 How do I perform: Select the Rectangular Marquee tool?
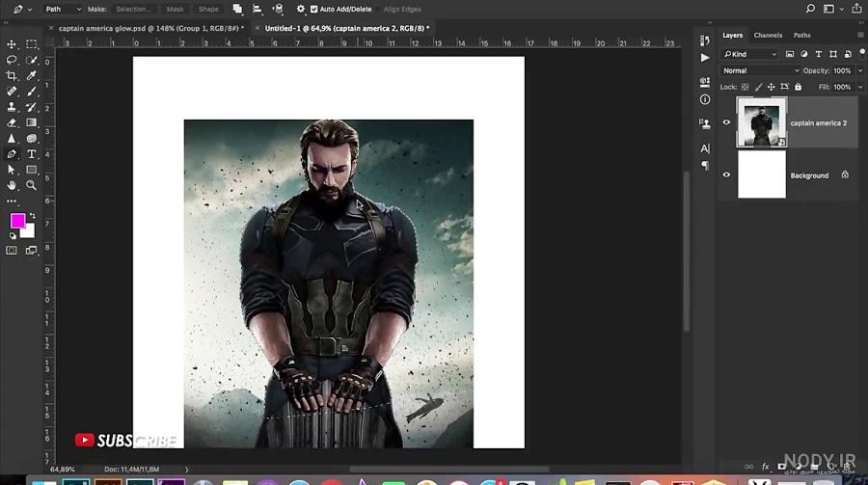click(x=32, y=43)
